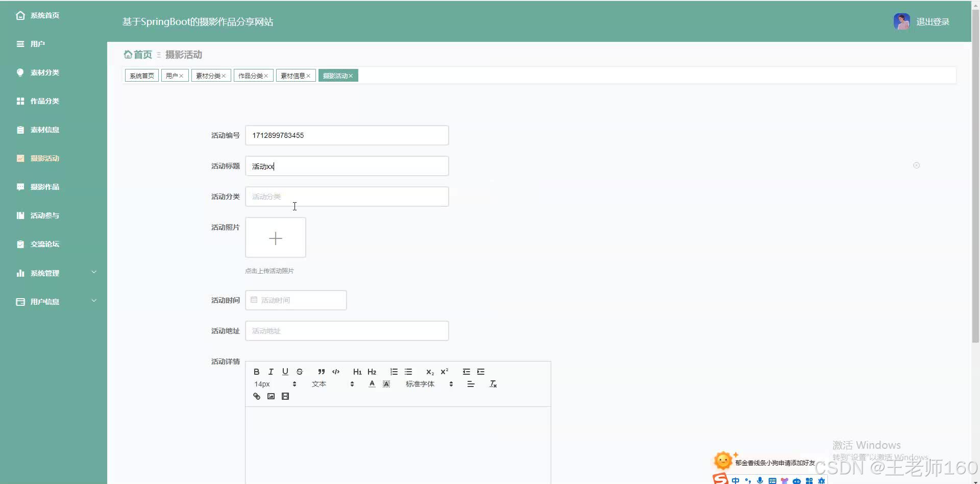Viewport: 980px width, 484px height.
Task: Open 作品分类 in the sidebar
Action: pos(54,101)
